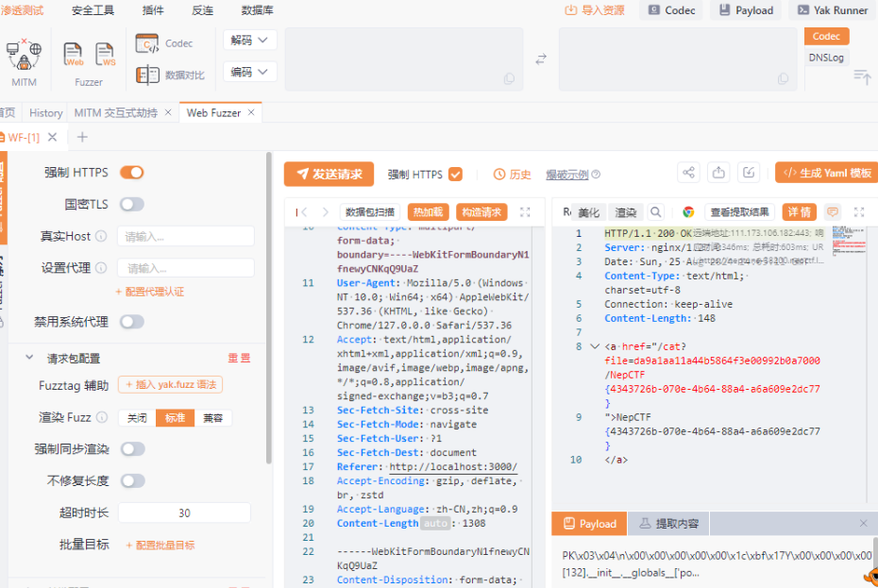Fold response line 8 anchor tag
Image resolution: width=878 pixels, height=588 pixels.
(595, 346)
